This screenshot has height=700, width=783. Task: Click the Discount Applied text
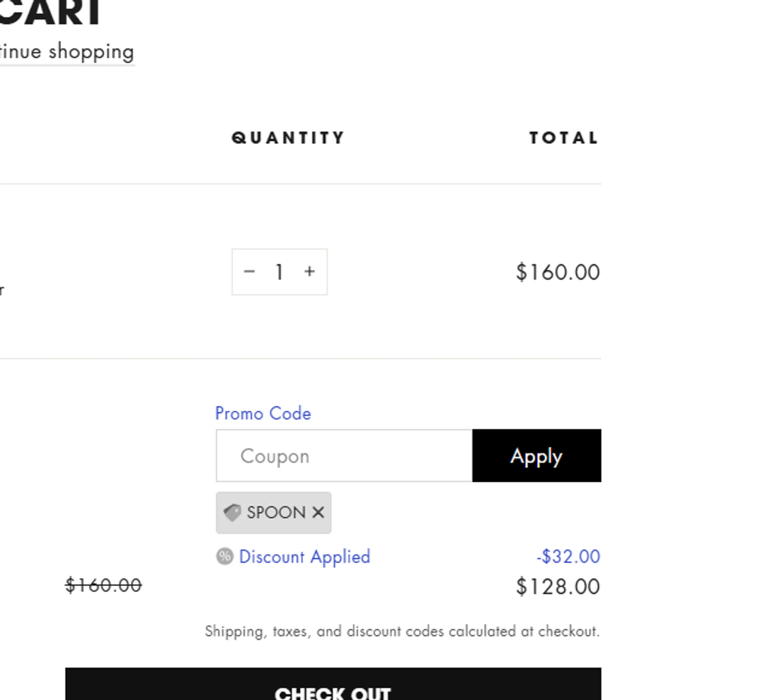304,556
